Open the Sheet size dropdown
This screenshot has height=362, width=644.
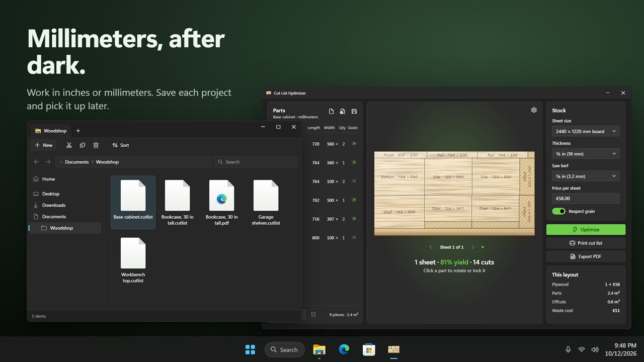coord(586,131)
